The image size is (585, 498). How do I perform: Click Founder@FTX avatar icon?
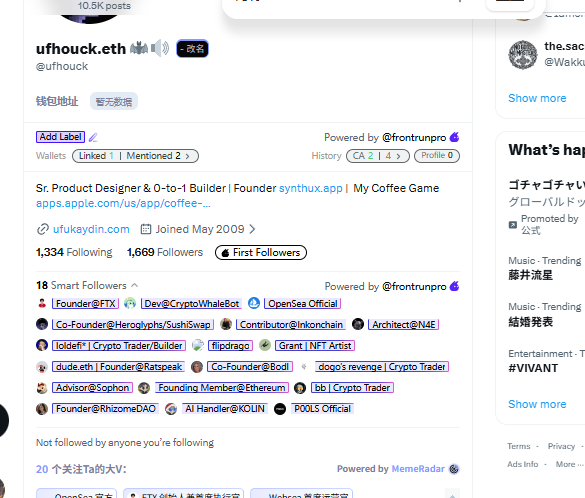[42, 303]
